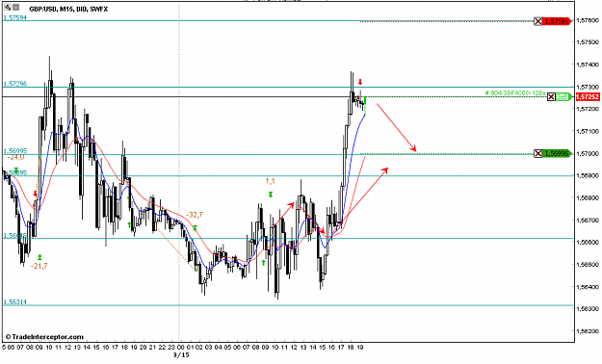Click the -21,7 trade result label
This screenshot has height=364, width=602.
pos(39,266)
